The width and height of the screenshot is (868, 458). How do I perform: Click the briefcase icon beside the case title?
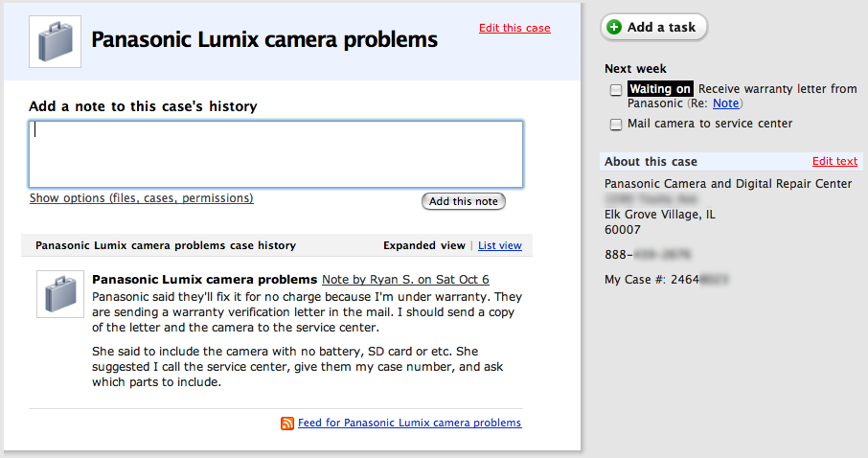tap(55, 41)
